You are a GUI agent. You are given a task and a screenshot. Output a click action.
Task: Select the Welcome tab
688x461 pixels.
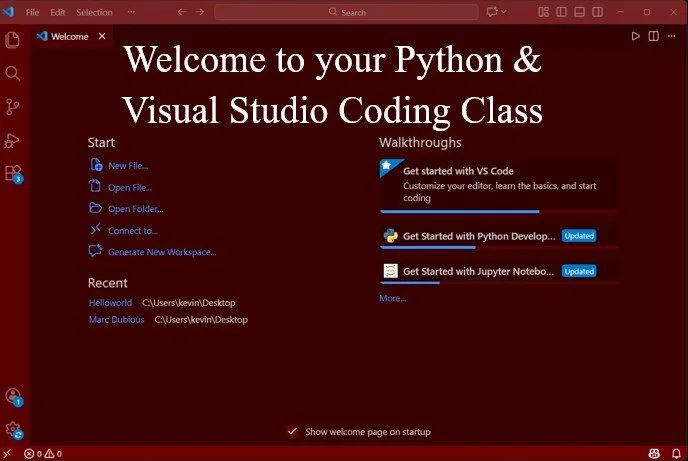pos(72,36)
